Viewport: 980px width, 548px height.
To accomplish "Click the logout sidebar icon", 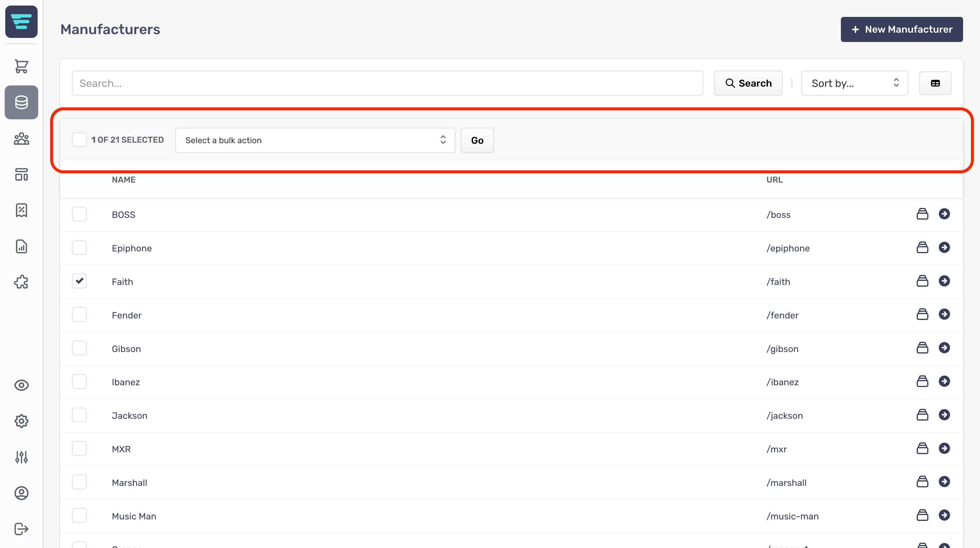I will pos(21,528).
